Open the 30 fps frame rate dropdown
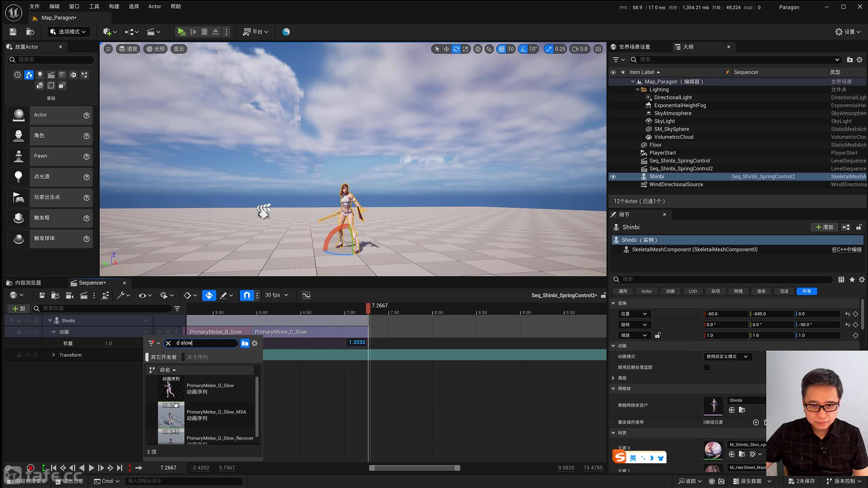Image resolution: width=868 pixels, height=488 pixels. pyautogui.click(x=276, y=295)
